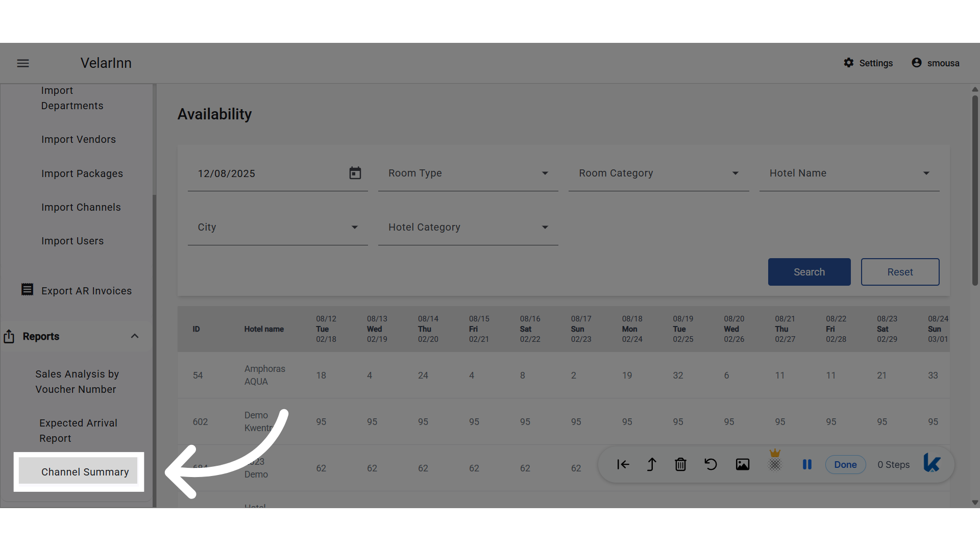Image resolution: width=980 pixels, height=551 pixels.
Task: Click the value 24 in Amphoras AQUA row
Action: point(423,375)
